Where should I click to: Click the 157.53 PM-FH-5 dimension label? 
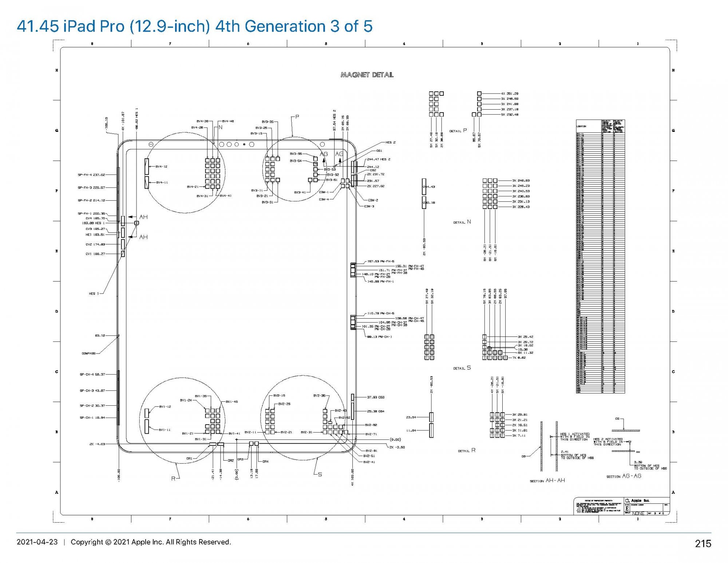click(380, 261)
